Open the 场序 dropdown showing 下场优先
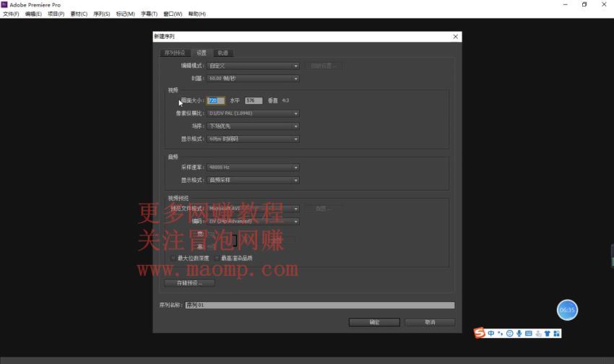The height and width of the screenshot is (364, 614). pos(253,126)
